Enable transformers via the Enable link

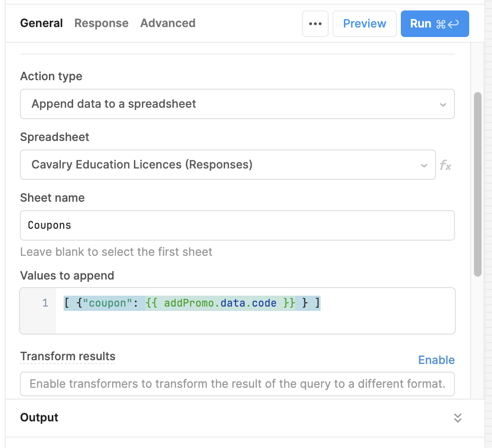point(436,360)
